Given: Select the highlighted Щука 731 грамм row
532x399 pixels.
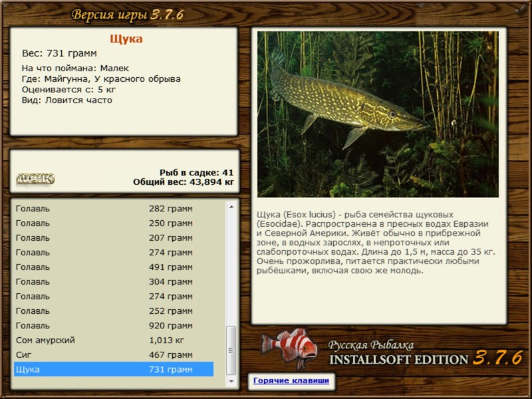Looking at the screenshot, I should click(114, 369).
